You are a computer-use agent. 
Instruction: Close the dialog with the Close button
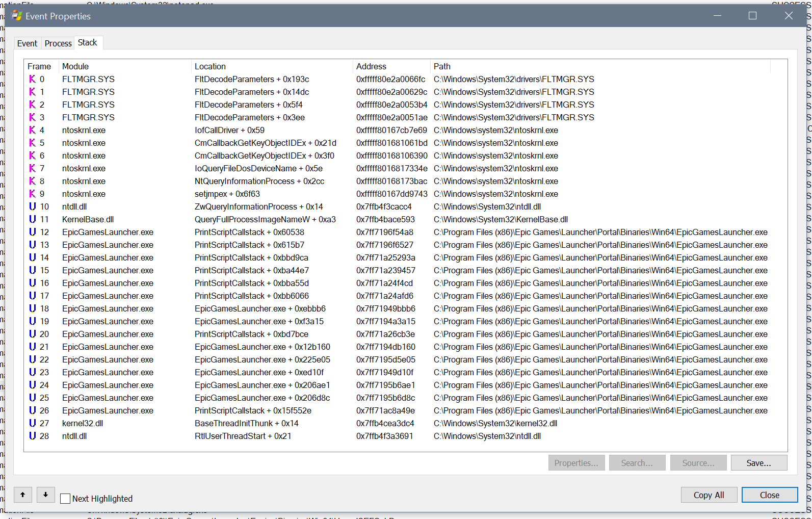[x=770, y=495]
